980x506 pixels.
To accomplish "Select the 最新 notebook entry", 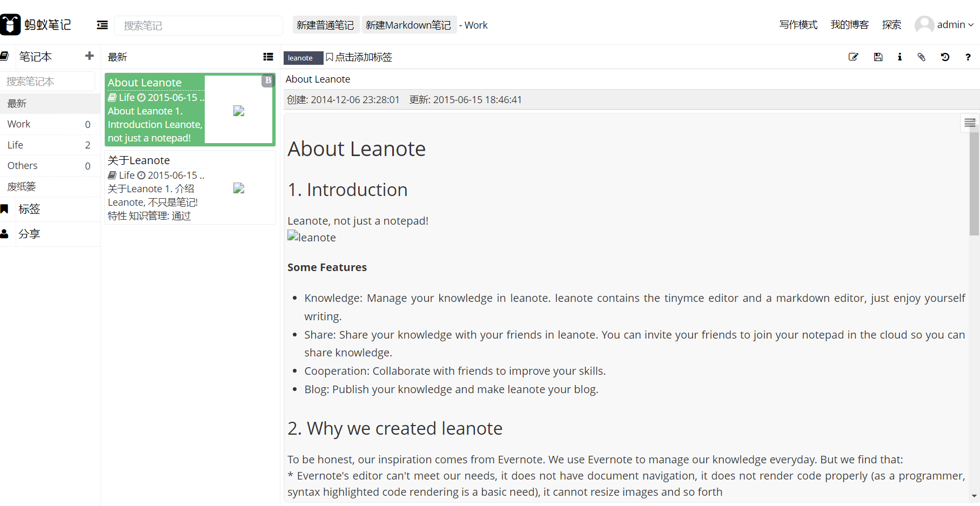I will (x=50, y=103).
